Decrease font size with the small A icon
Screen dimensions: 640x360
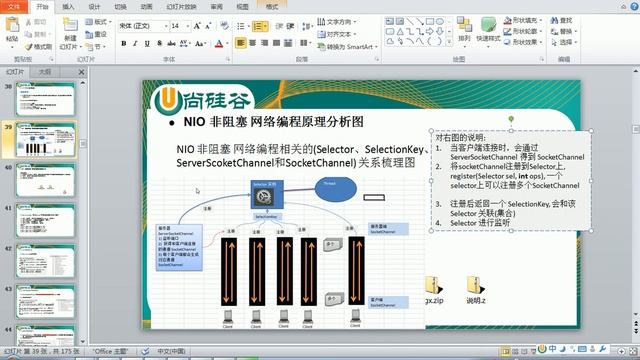(208, 26)
